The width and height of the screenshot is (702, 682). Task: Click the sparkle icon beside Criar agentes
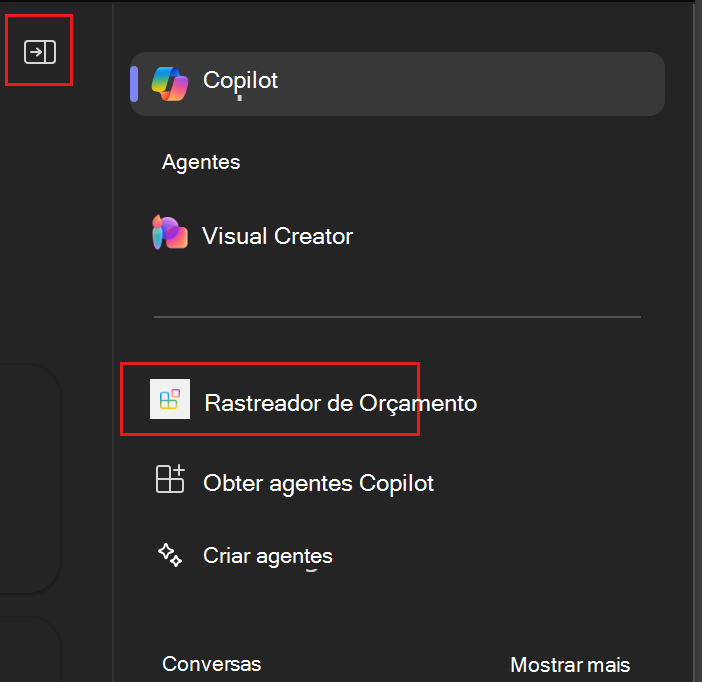(170, 555)
